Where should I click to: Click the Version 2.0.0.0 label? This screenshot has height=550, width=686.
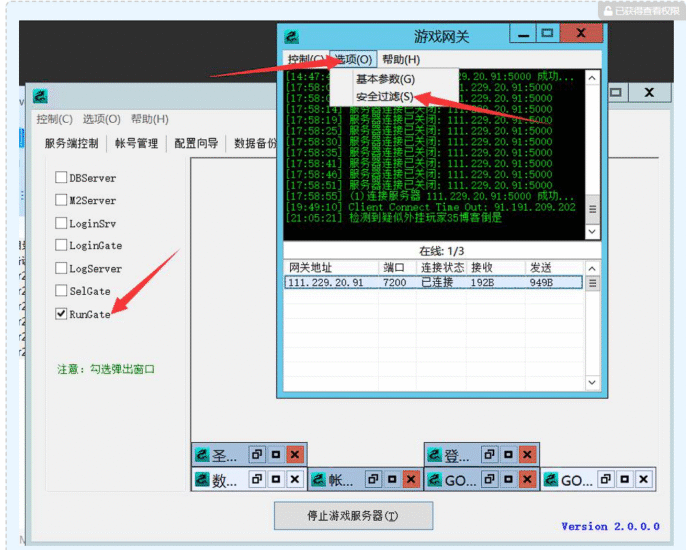click(x=610, y=526)
